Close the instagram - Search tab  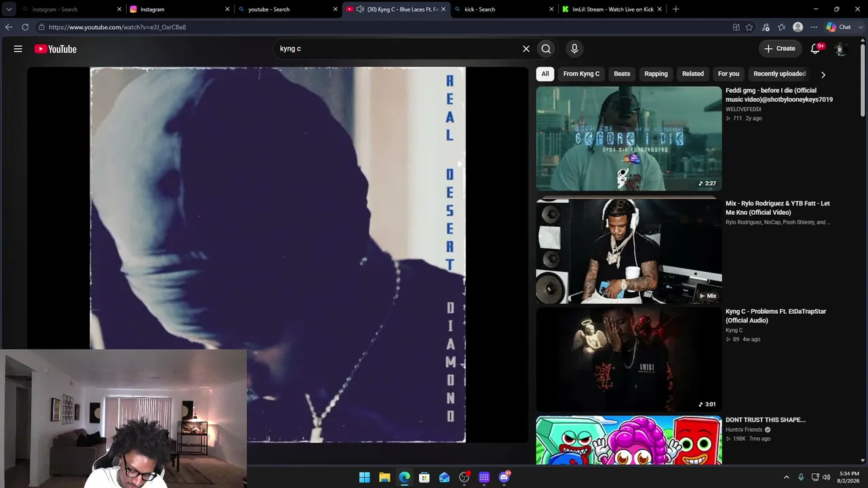pyautogui.click(x=119, y=9)
